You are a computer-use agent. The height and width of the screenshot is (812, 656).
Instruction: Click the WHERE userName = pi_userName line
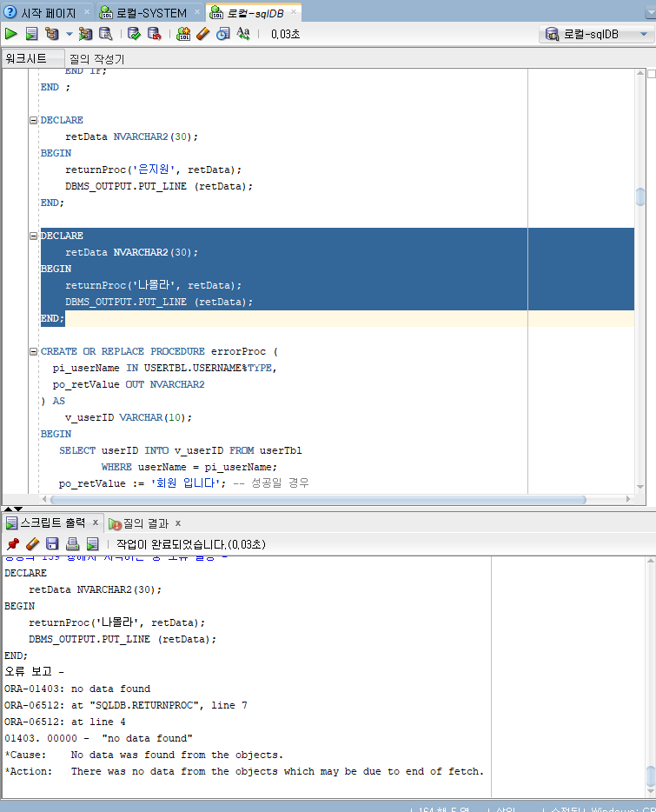(189, 467)
